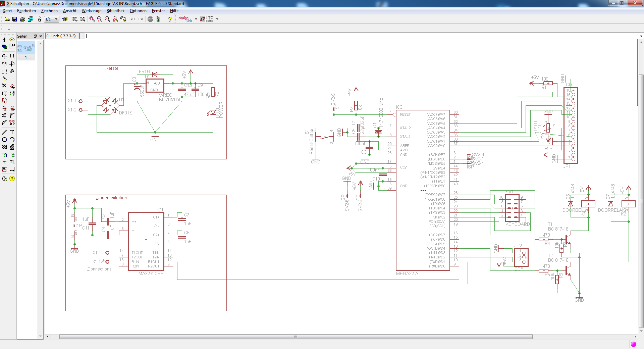Open the Bibliothek menu
The image size is (644, 349).
(x=115, y=11)
